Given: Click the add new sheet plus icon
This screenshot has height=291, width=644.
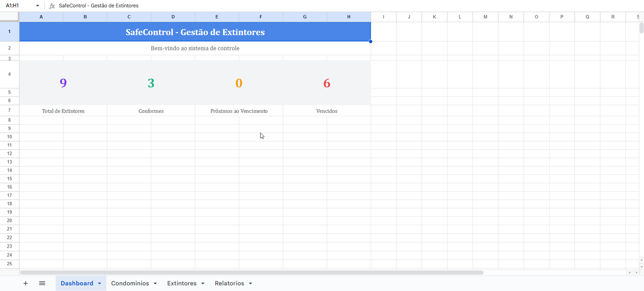Looking at the screenshot, I should click(x=25, y=283).
